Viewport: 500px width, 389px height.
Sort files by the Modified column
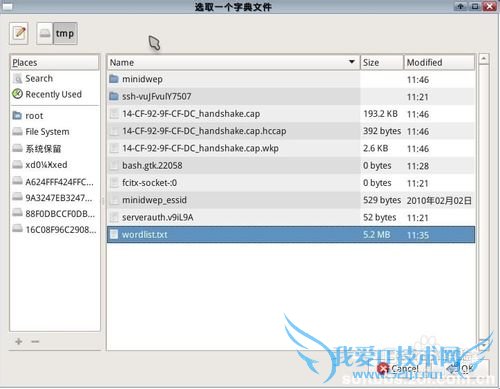pos(439,62)
